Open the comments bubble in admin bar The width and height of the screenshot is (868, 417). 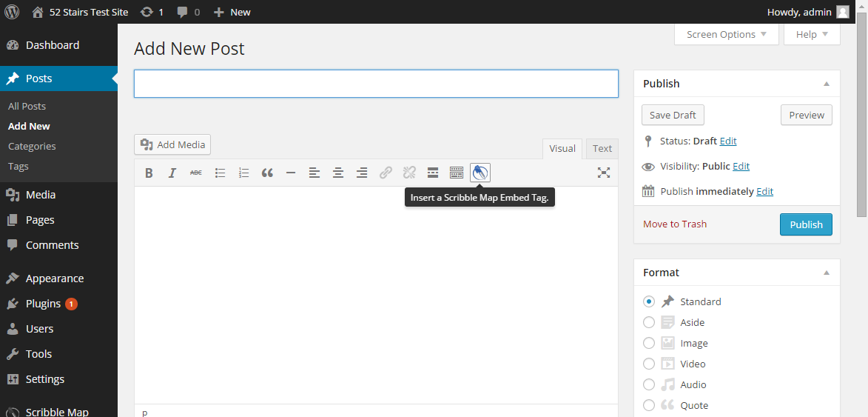click(188, 12)
